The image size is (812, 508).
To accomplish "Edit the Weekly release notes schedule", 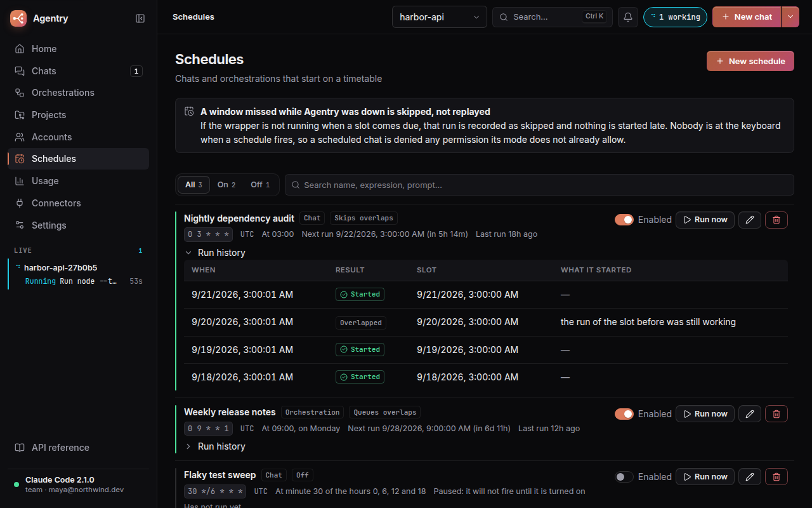I will coord(750,414).
